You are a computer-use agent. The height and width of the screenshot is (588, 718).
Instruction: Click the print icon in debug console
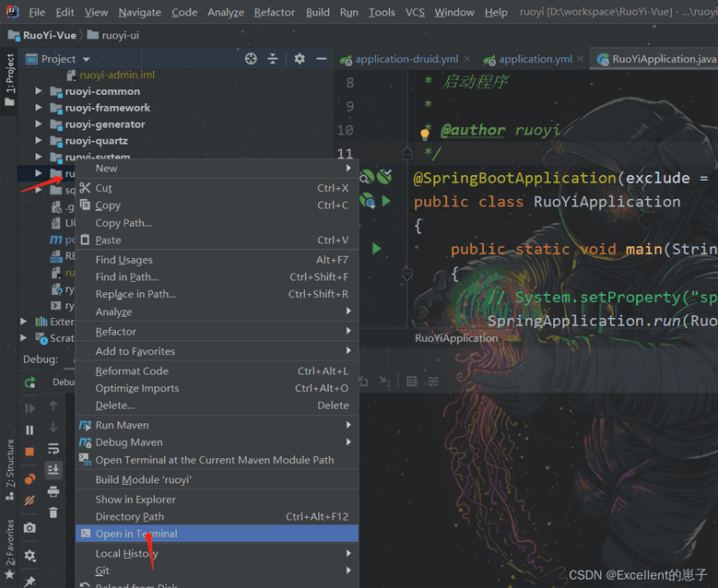[53, 491]
